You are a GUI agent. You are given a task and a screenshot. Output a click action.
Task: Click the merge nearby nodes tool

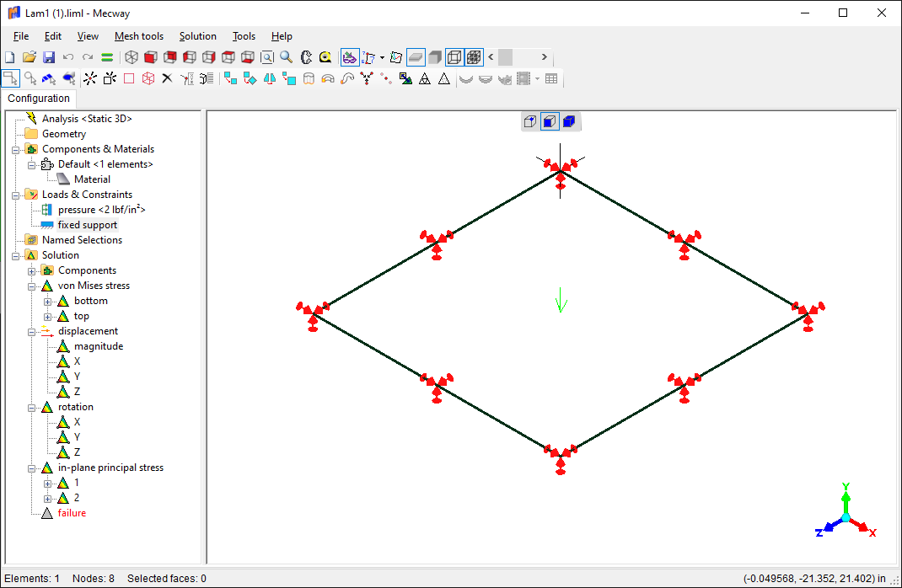367,78
